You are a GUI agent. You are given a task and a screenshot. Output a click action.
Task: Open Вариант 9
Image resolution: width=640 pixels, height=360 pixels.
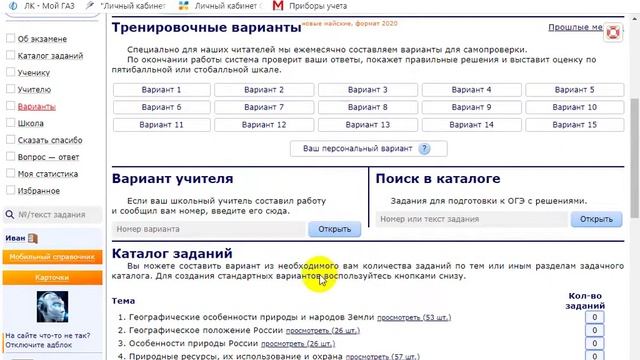[471, 107]
